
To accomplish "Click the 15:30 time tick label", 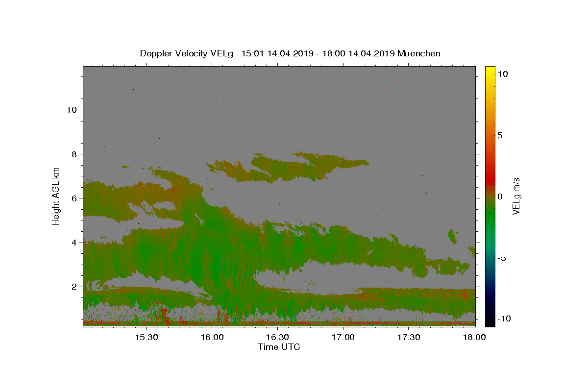I will [146, 337].
